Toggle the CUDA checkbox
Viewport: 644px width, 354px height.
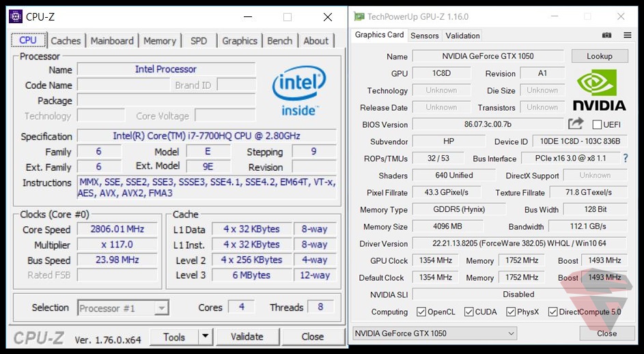468,312
